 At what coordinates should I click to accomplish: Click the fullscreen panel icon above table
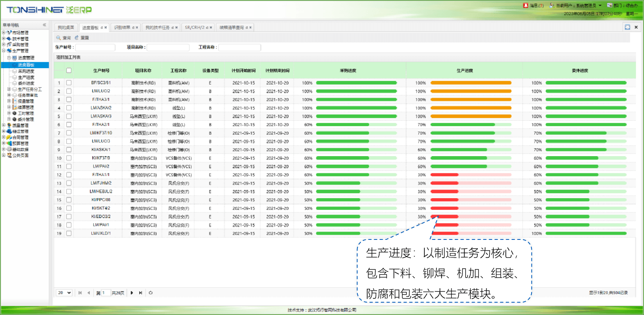point(627,27)
